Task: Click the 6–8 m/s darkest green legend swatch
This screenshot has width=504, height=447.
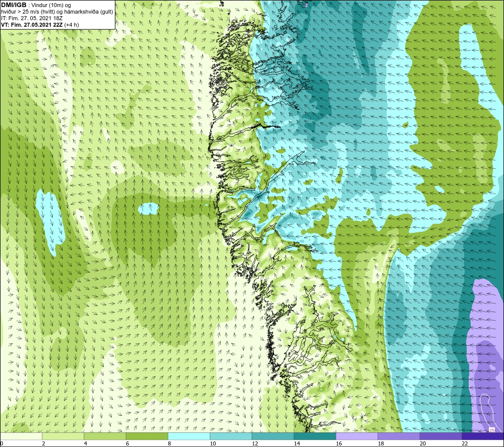Action: [x=147, y=436]
